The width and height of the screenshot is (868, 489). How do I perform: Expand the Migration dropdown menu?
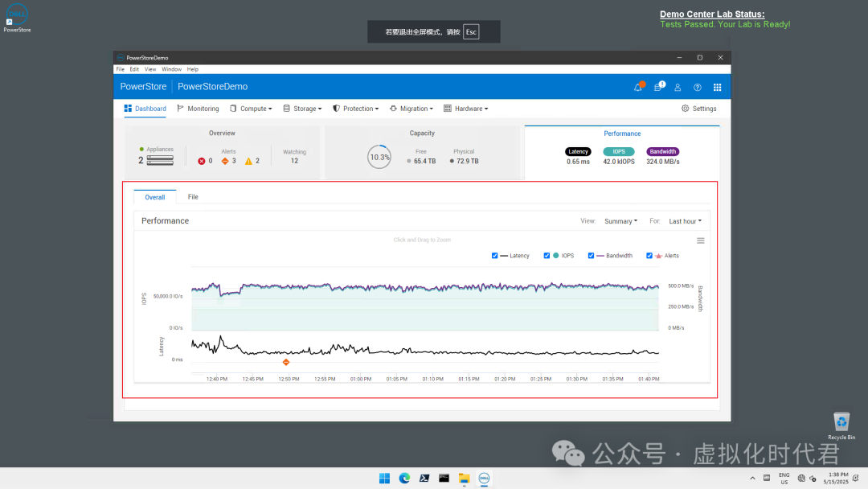pyautogui.click(x=411, y=109)
